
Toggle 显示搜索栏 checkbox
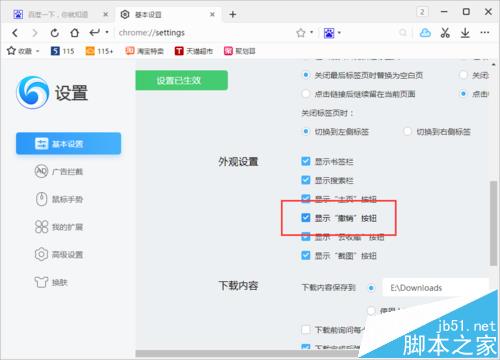[306, 180]
